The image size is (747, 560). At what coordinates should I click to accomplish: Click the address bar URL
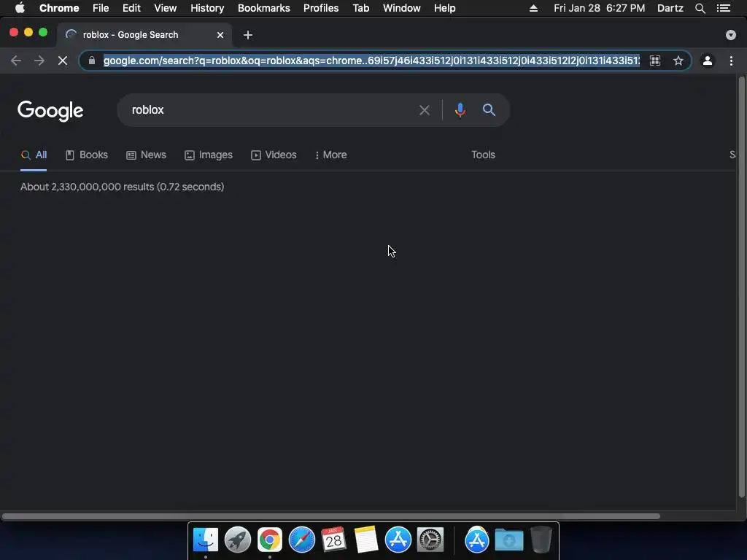coord(371,61)
